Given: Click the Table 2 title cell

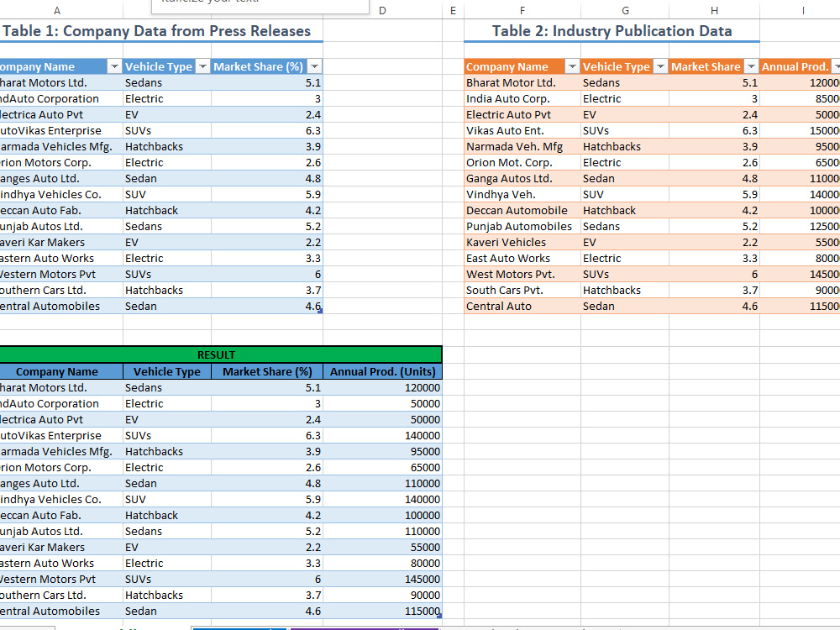Looking at the screenshot, I should click(x=611, y=31).
